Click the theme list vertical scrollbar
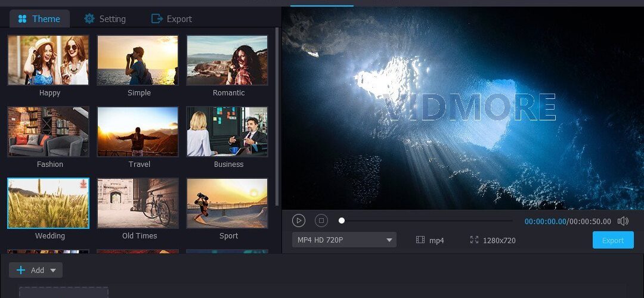The height and width of the screenshot is (298, 644). click(x=277, y=117)
